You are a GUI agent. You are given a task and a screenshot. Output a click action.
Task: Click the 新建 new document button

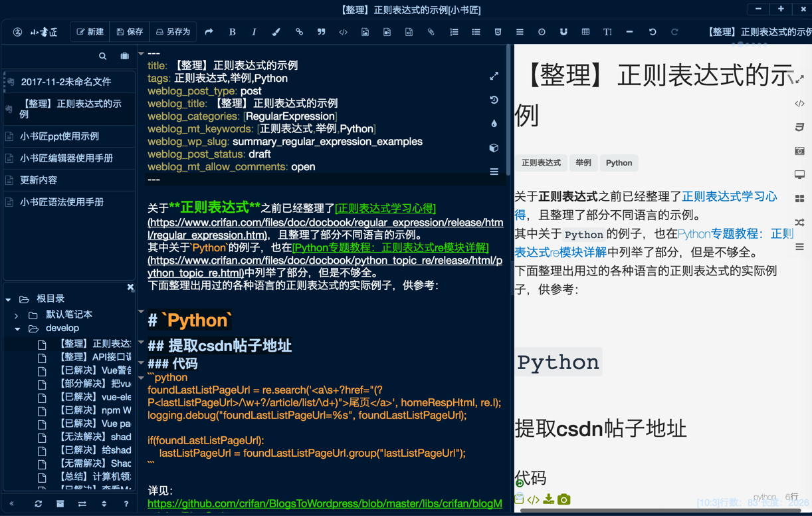coord(90,32)
